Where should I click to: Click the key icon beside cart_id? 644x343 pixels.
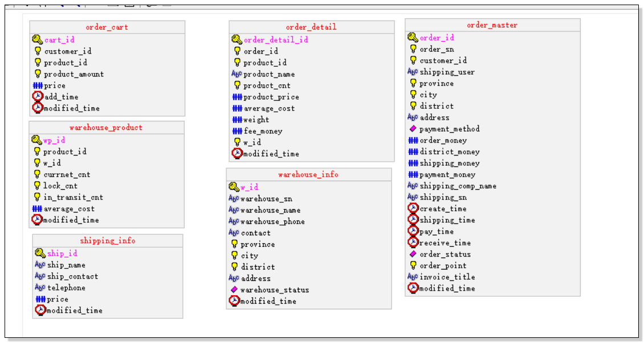pos(38,39)
